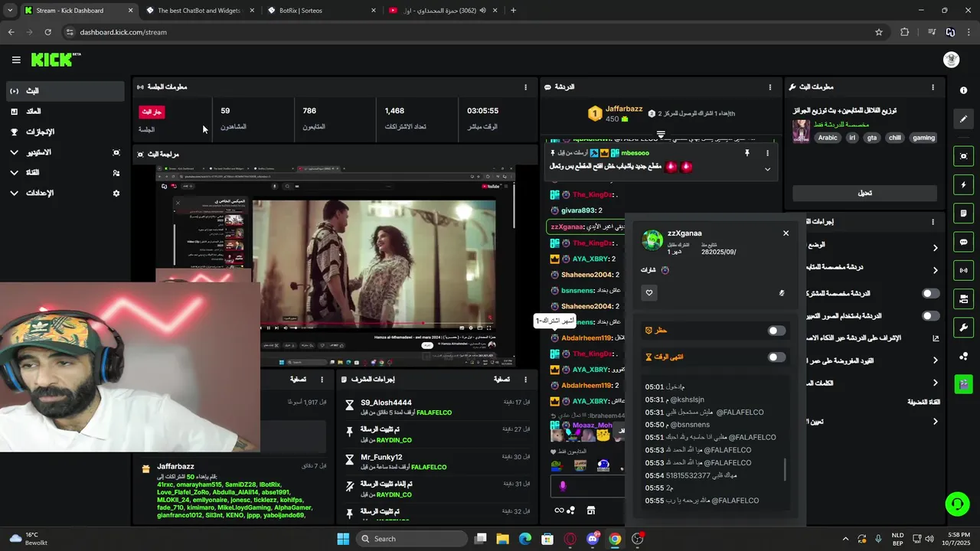Open three-dot menu of chat panel header
Screen dimensions: 980x551
pyautogui.click(x=769, y=87)
